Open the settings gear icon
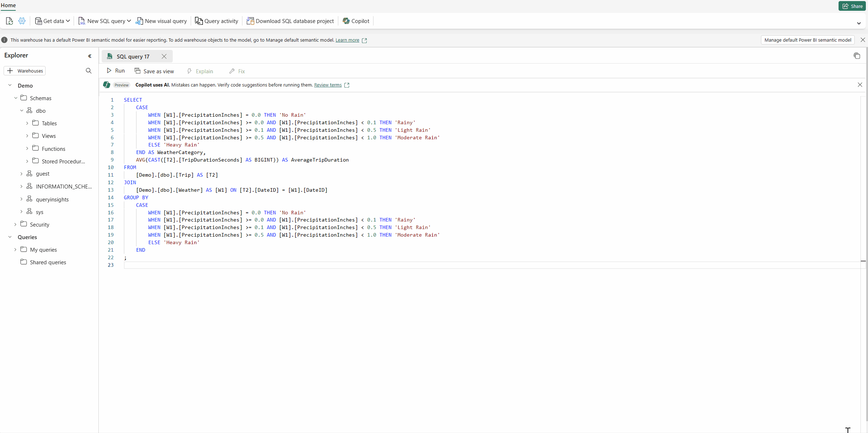 coord(22,21)
